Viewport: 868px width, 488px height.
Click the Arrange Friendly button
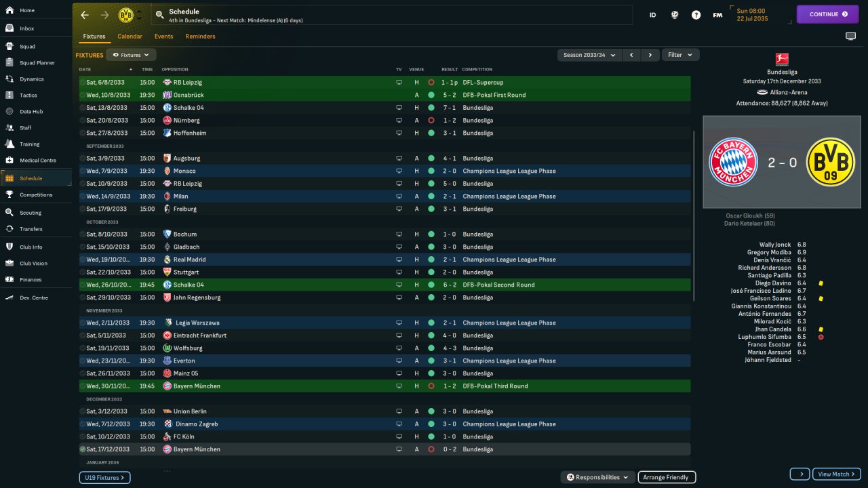tap(667, 477)
